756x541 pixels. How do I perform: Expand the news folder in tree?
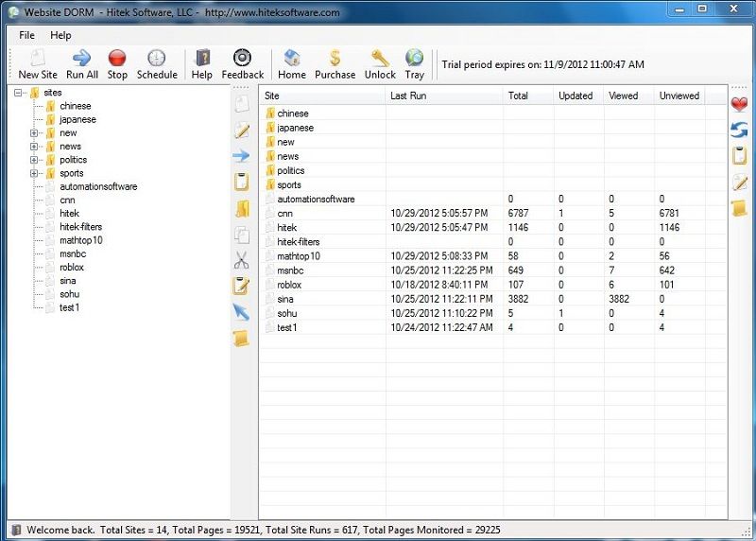[34, 147]
